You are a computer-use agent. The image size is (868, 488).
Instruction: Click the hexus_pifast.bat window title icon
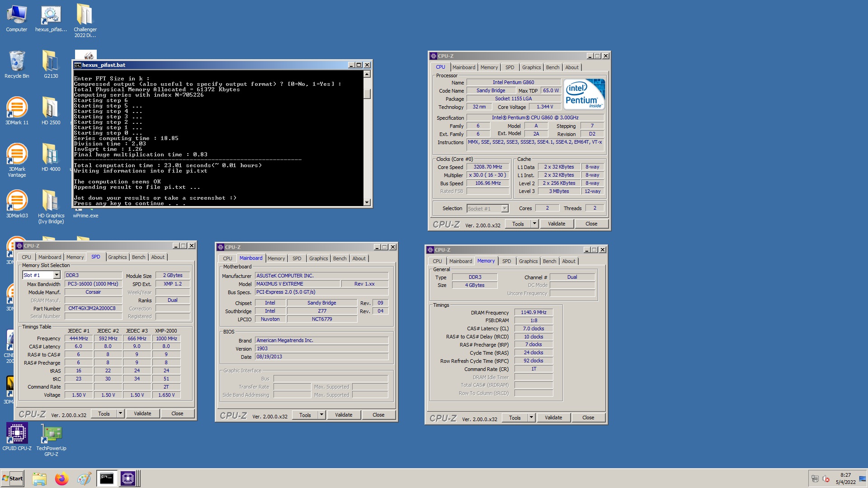(x=77, y=65)
